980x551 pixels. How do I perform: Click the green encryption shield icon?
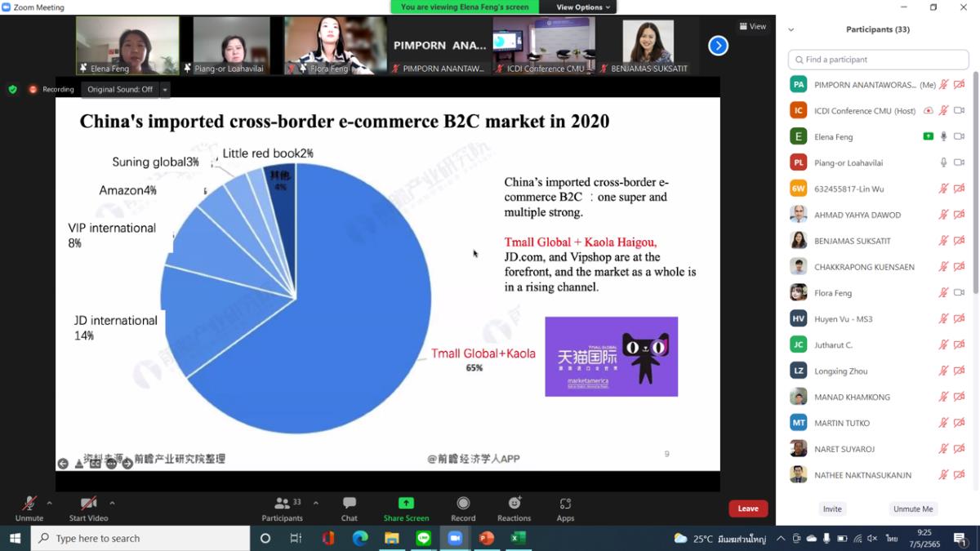click(x=12, y=89)
